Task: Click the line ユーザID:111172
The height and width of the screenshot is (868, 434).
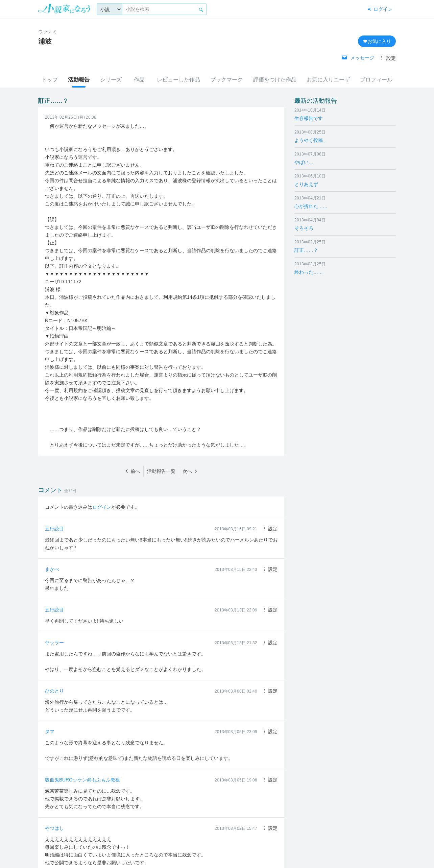Action: pos(63,282)
